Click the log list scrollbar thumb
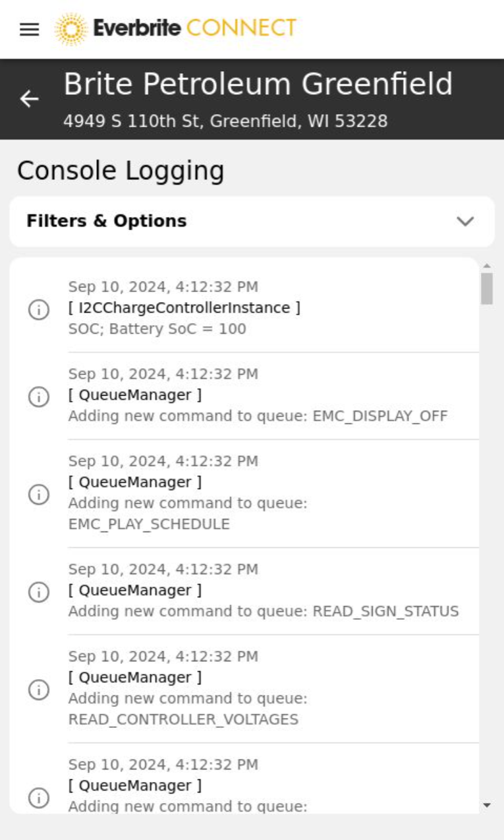 tap(487, 288)
